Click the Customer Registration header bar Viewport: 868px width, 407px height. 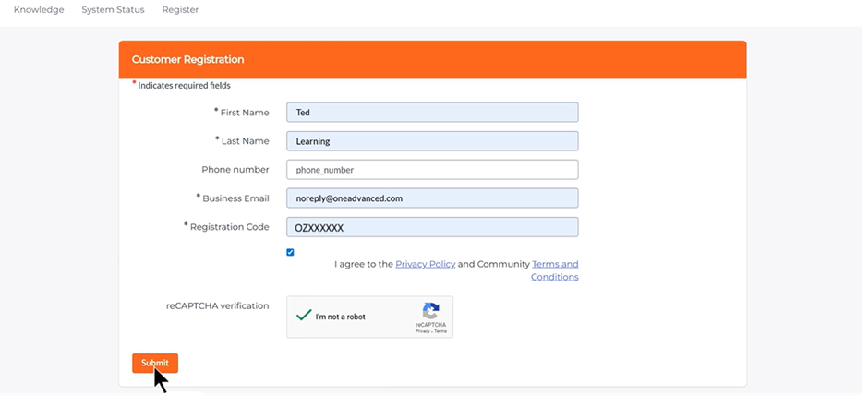[x=432, y=59]
